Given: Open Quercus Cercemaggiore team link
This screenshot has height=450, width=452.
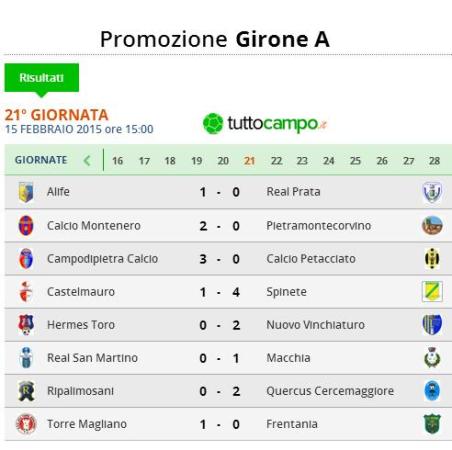Looking at the screenshot, I should 330,391.
